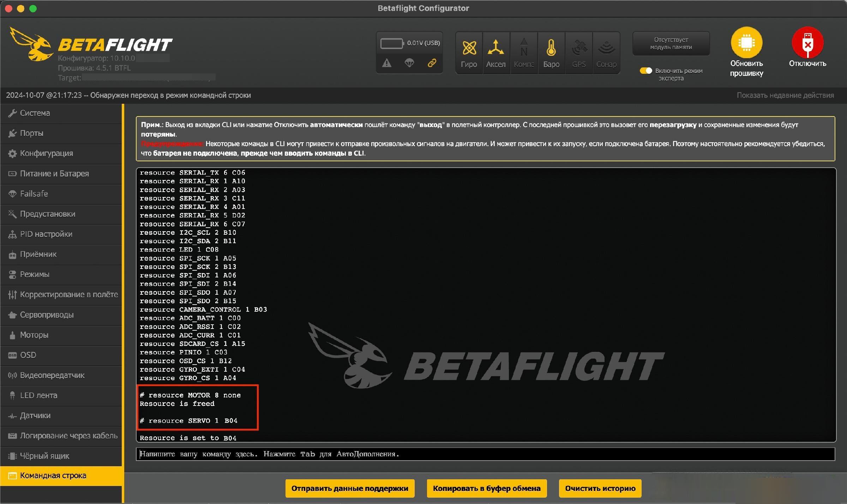Select the Командная строка tab
Image resolution: width=847 pixels, height=504 pixels.
click(61, 476)
